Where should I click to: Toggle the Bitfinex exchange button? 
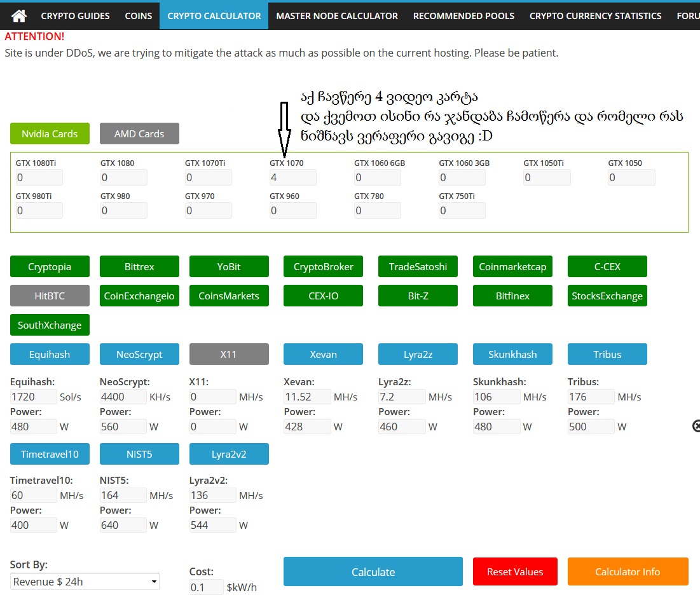(x=512, y=296)
